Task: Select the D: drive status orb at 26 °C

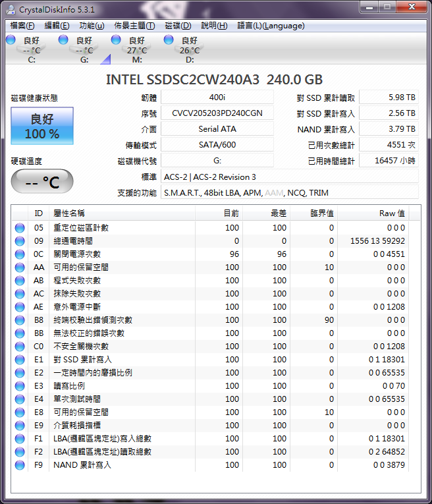Action: point(169,40)
